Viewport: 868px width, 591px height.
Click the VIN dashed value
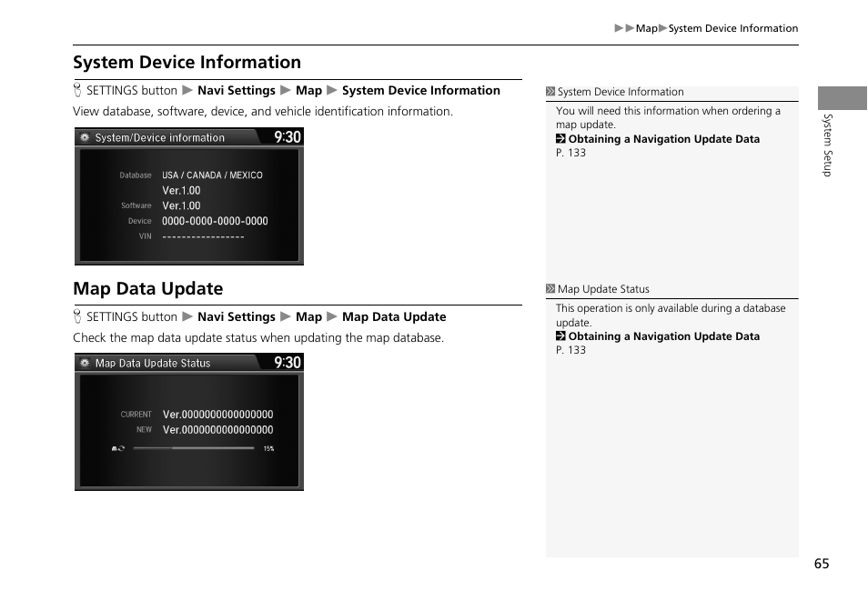click(203, 236)
